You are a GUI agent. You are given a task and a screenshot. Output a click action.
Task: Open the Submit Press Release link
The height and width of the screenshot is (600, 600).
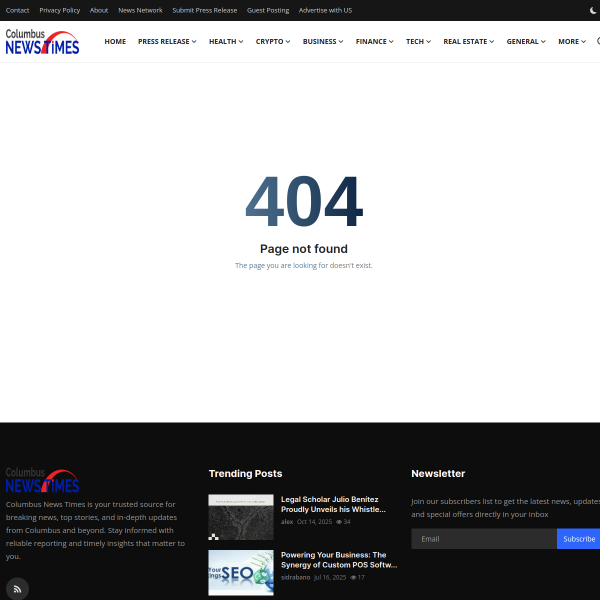pyautogui.click(x=204, y=10)
